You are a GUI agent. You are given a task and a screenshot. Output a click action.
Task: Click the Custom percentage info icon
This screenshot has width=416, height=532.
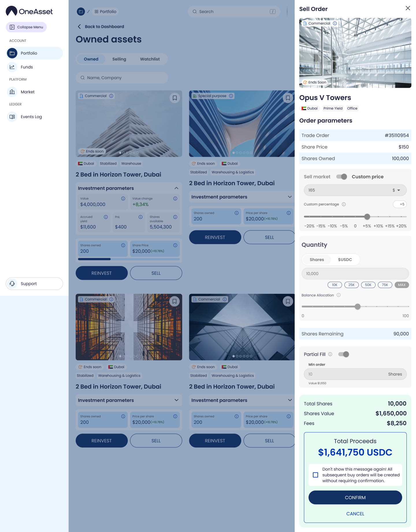coord(344,204)
